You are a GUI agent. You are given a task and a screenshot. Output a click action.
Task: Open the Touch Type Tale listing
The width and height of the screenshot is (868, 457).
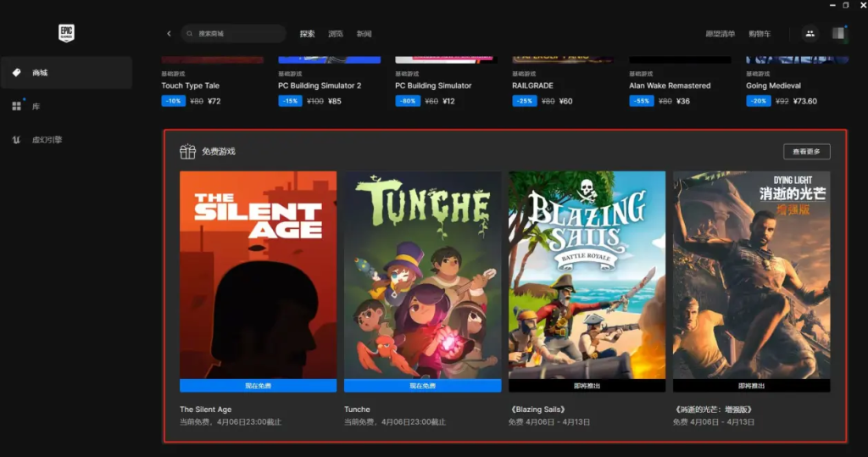click(191, 86)
